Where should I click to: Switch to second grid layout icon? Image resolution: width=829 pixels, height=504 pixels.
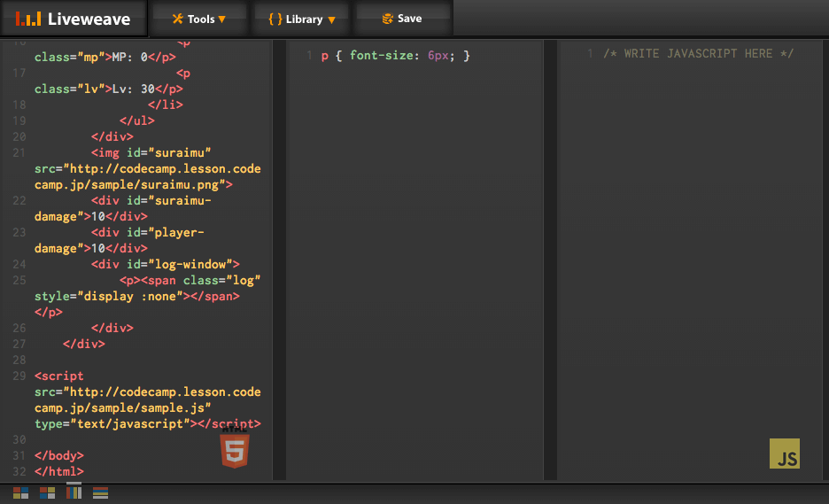[x=48, y=492]
